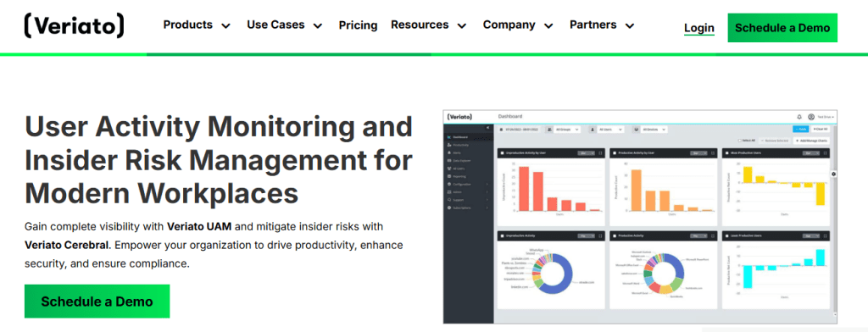868x332 pixels.
Task: Open the Company menu
Action: pos(518,25)
